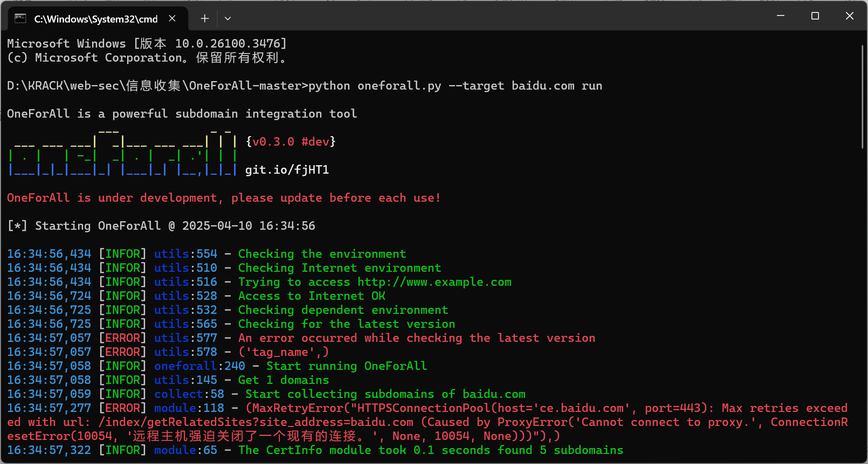
Task: Click the 'Access to Internet OK' log message
Action: [x=311, y=296]
